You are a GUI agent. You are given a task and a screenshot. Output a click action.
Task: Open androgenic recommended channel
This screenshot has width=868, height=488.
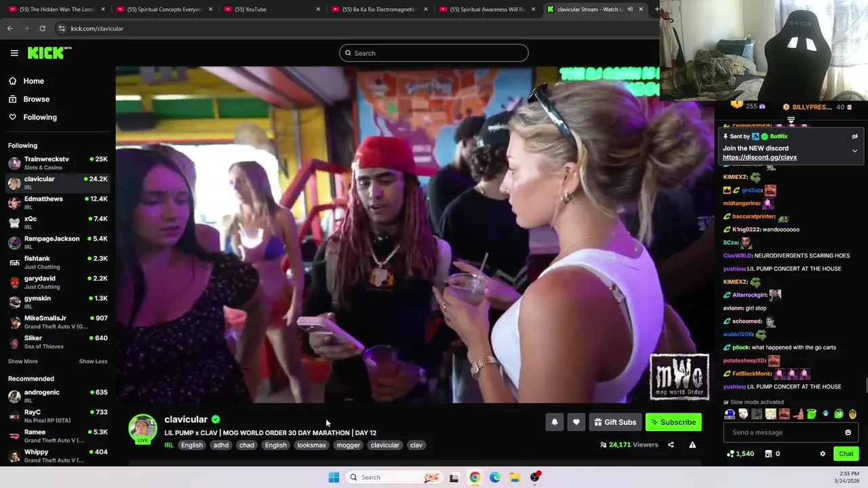click(58, 396)
